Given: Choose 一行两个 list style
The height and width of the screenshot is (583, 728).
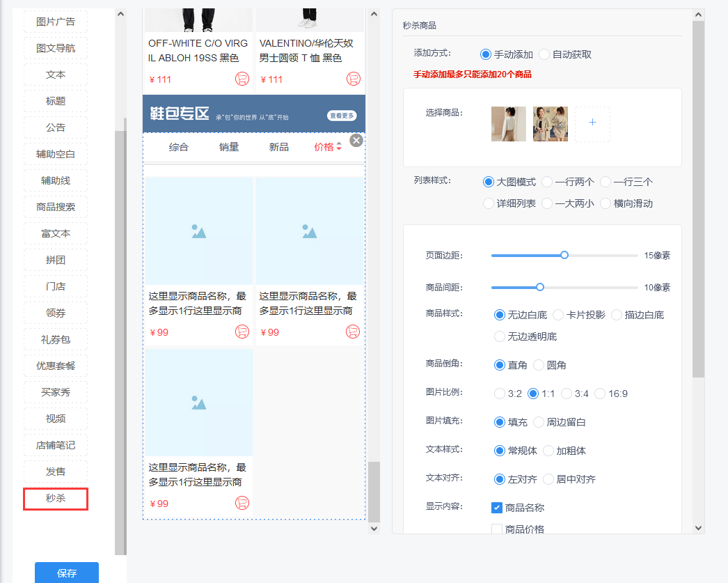Looking at the screenshot, I should pos(547,182).
